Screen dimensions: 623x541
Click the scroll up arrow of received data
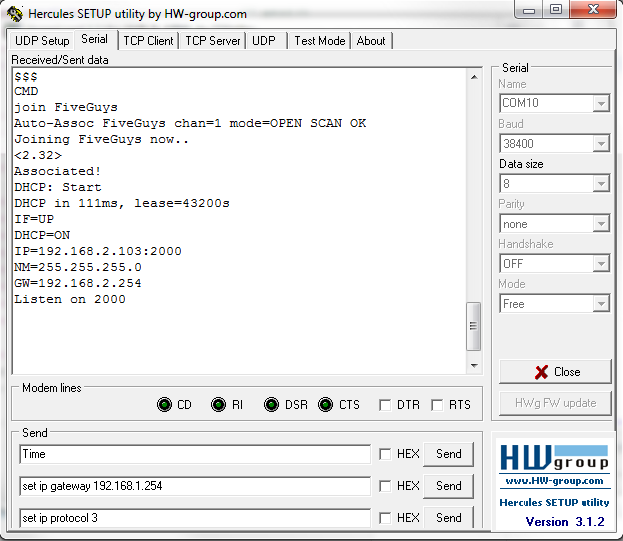tap(474, 77)
